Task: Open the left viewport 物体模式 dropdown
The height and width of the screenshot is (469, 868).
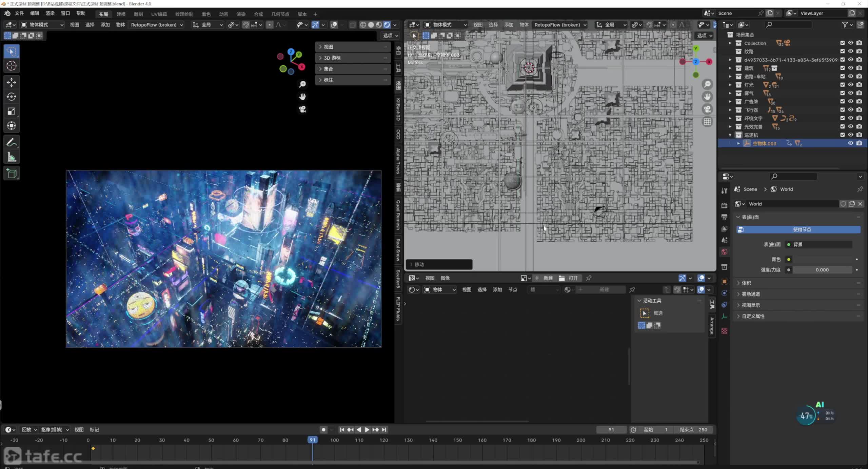Action: pos(42,25)
